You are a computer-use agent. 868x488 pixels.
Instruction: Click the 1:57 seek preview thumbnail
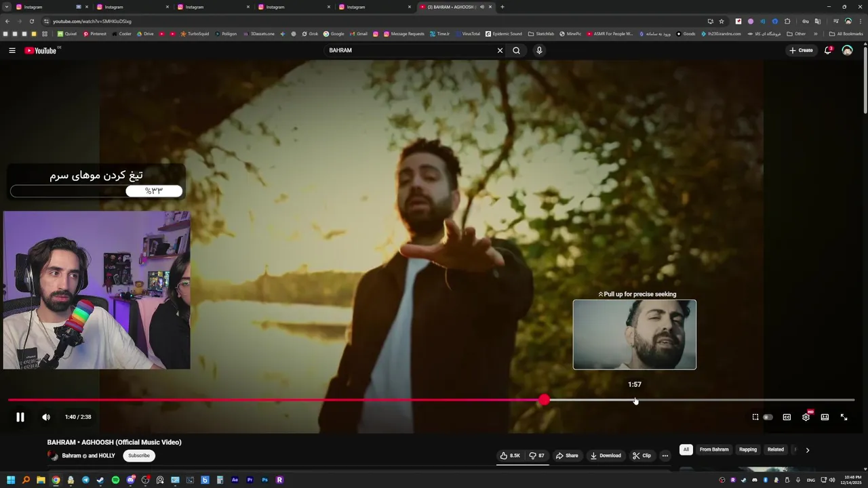tap(635, 335)
